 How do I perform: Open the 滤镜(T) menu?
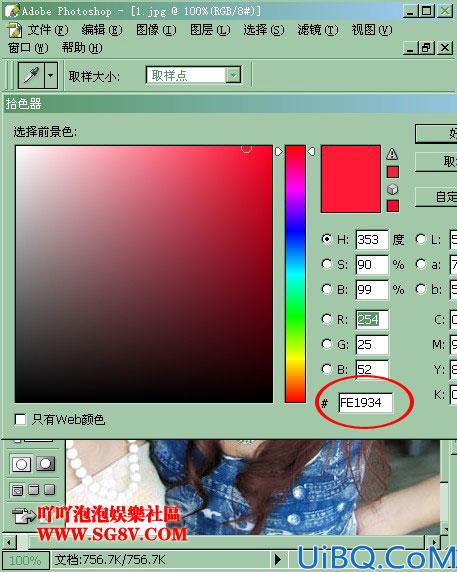tap(318, 30)
